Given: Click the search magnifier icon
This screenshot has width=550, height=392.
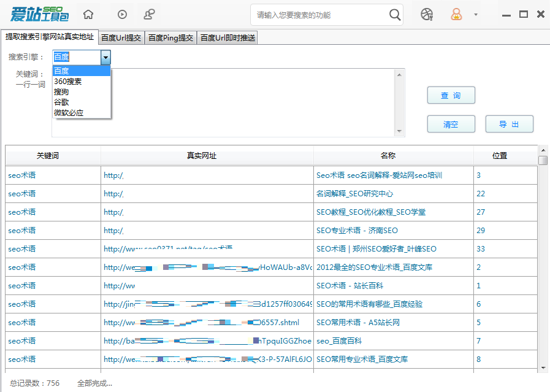Looking at the screenshot, I should pos(395,13).
